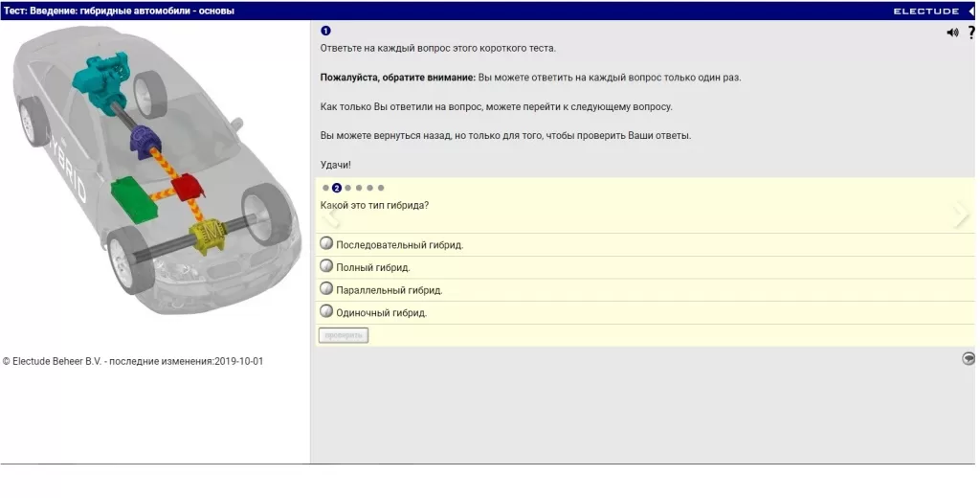Click the yellow motor in the car diagram
The image size is (980, 498).
pos(210,237)
